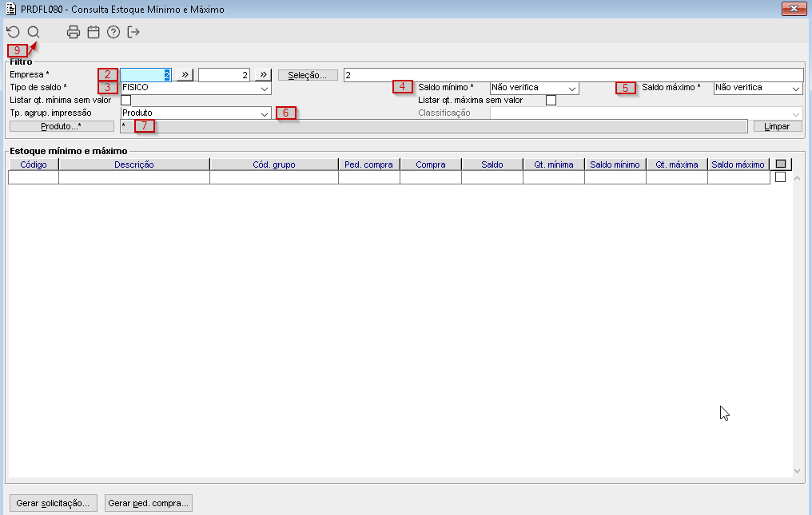Open the calendar toolbar icon
The width and height of the screenshot is (812, 515).
(x=94, y=32)
